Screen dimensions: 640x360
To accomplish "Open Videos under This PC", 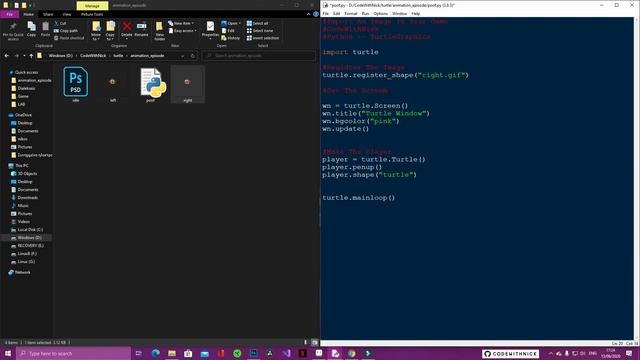I will tap(23, 222).
